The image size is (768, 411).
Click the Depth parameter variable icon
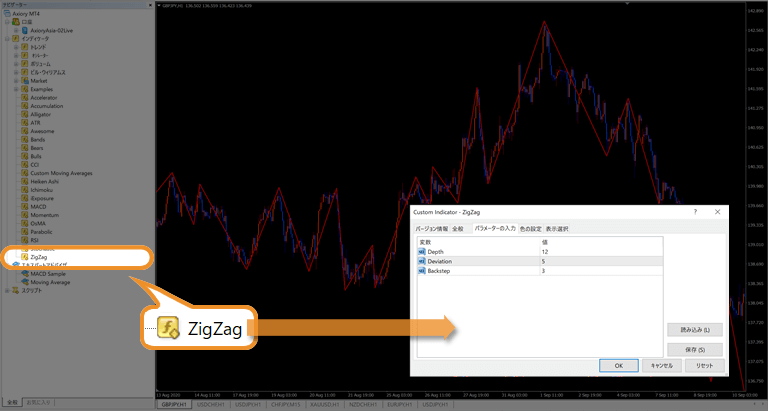click(x=422, y=252)
